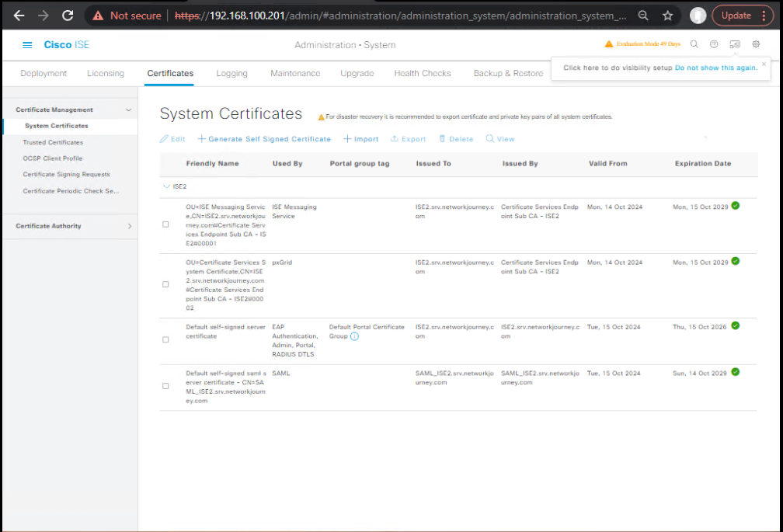Sort by the Portal group tag column header
783x532 pixels.
point(360,163)
